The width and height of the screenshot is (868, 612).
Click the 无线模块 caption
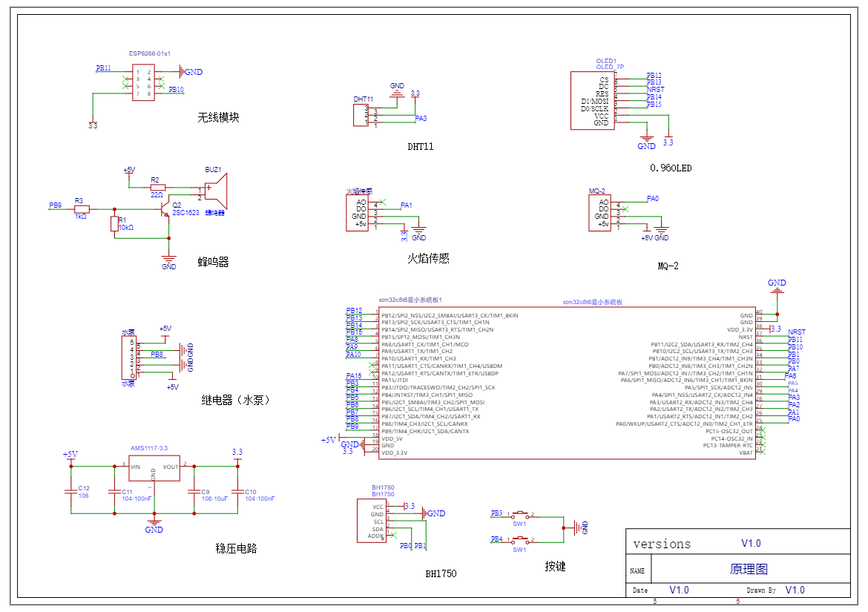coord(219,117)
